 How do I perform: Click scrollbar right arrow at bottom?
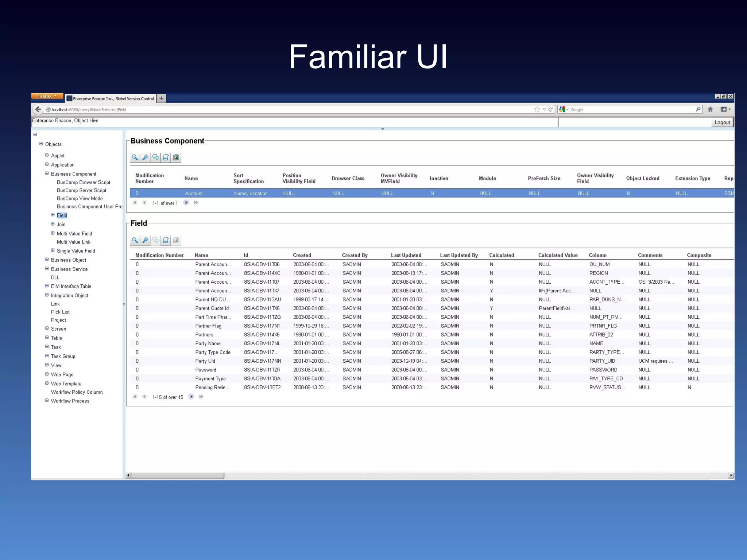(731, 475)
